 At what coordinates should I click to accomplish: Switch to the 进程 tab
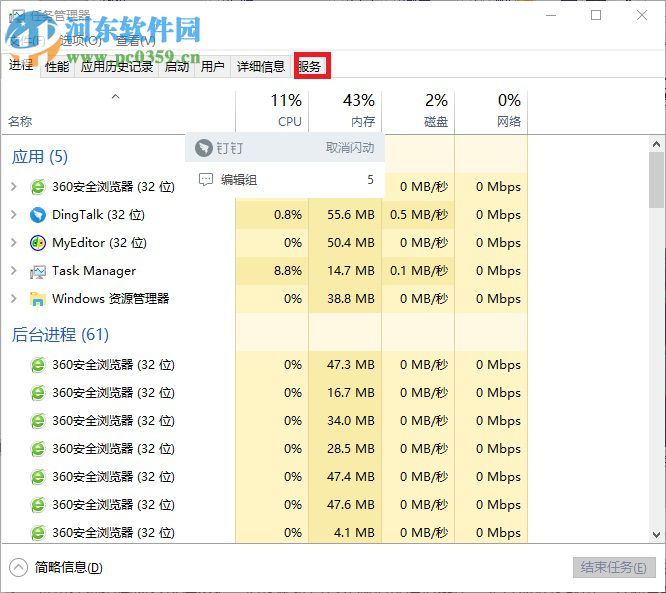click(21, 65)
